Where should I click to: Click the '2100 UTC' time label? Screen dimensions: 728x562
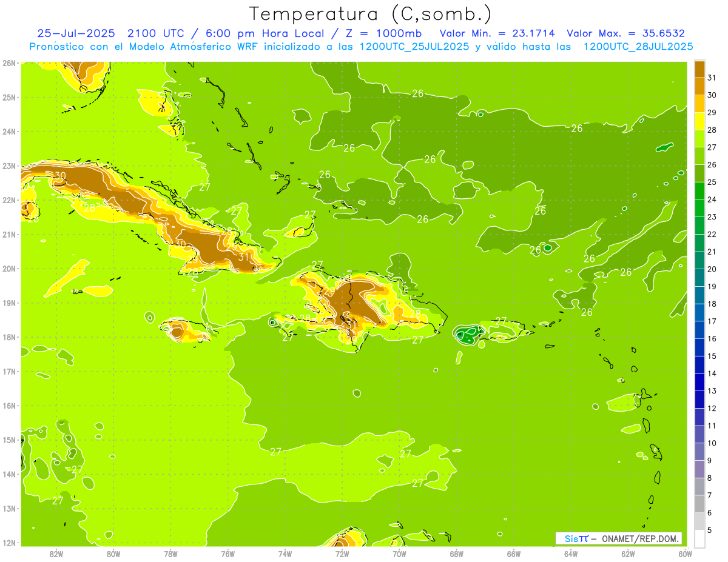point(157,33)
